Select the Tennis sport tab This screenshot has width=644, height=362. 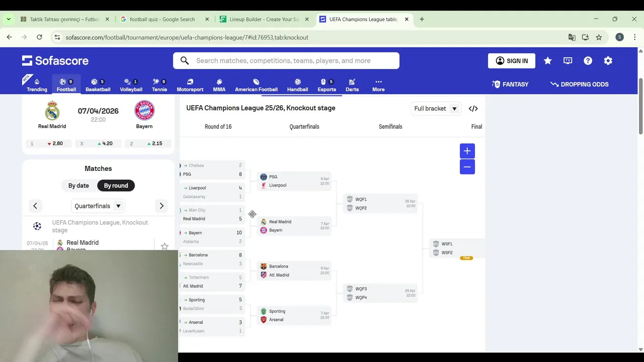[159, 85]
